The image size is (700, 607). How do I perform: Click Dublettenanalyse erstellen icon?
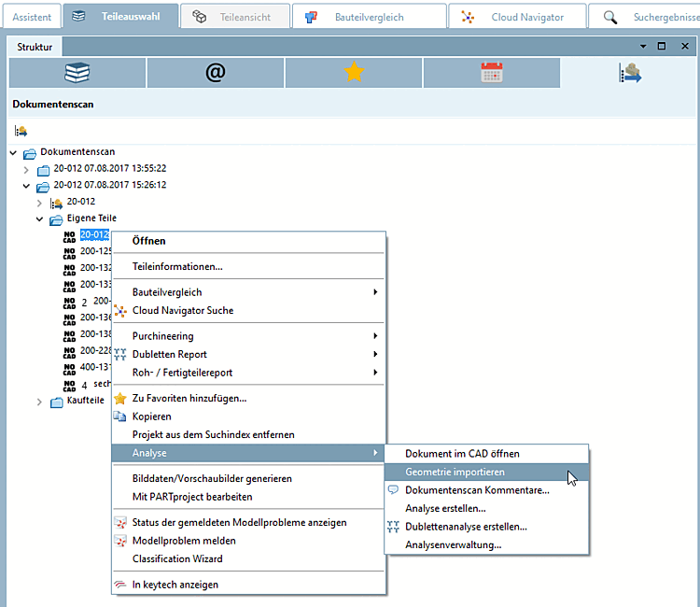393,527
